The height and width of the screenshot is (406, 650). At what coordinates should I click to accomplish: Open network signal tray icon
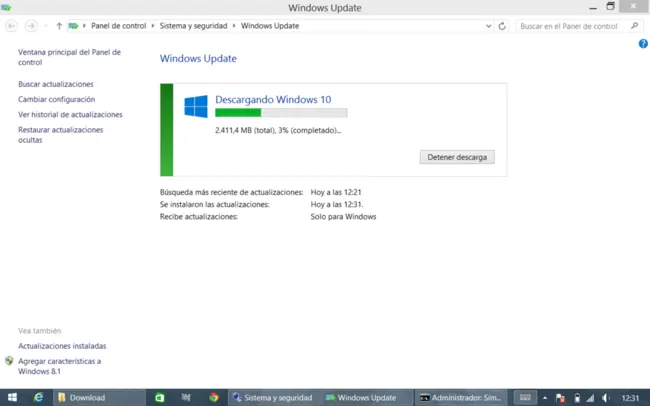(590, 398)
